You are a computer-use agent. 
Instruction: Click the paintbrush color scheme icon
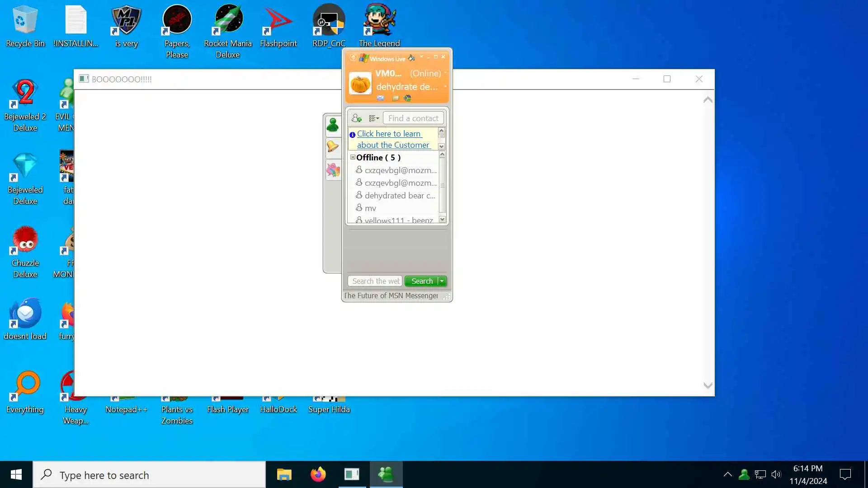tap(411, 58)
